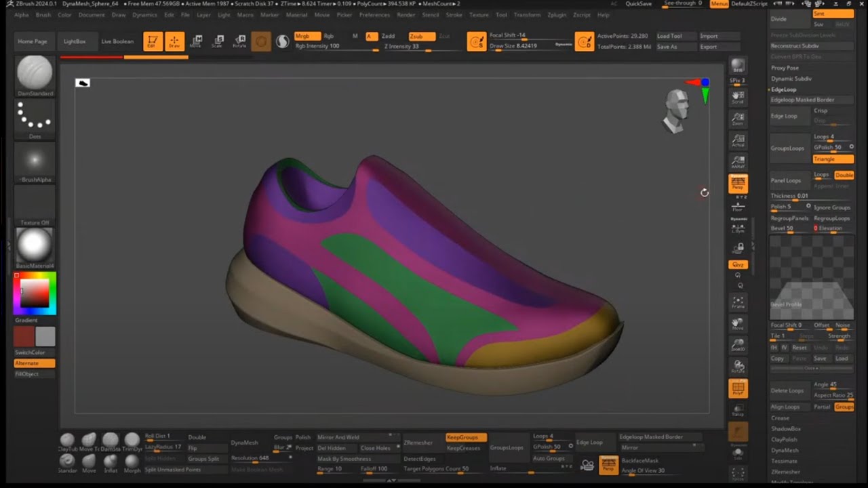Click the Zoom3D icon
The width and height of the screenshot is (868, 488).
point(738,345)
